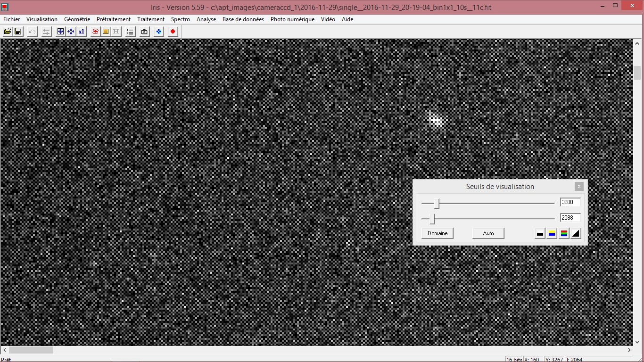Open the Fichier menu

12,19
